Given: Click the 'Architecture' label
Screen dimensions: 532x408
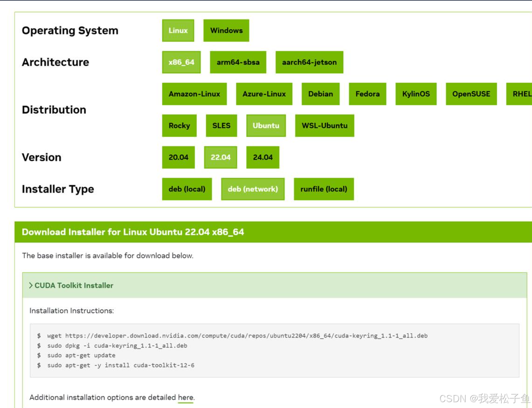Looking at the screenshot, I should coord(55,62).
